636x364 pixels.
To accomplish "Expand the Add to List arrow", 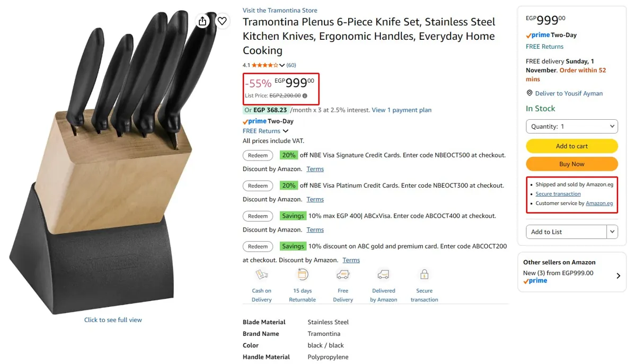I will [613, 232].
